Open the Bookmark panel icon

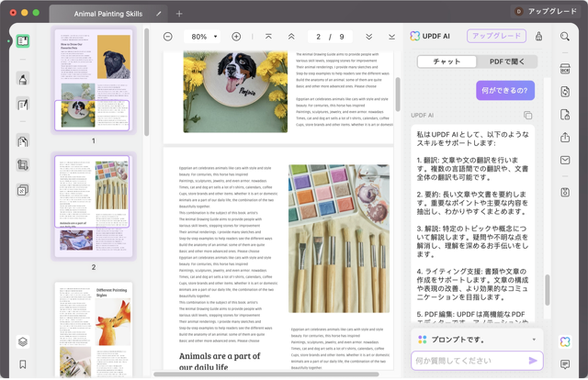[23, 364]
